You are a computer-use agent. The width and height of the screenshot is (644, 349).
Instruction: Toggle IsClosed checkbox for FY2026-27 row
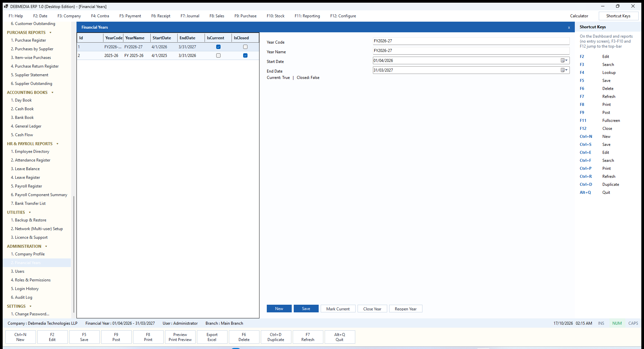tap(245, 47)
